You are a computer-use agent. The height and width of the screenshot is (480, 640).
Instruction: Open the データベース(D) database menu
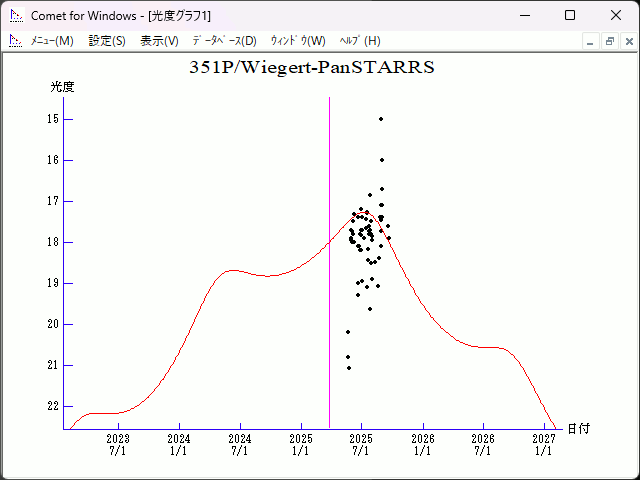tap(224, 41)
